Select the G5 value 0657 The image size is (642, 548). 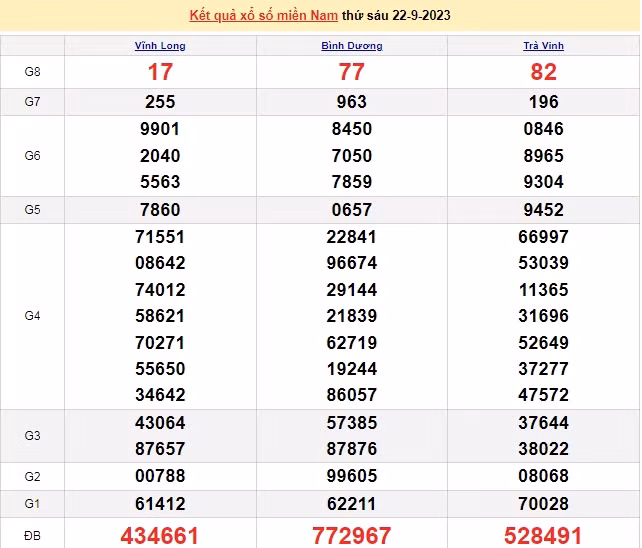pyautogui.click(x=352, y=210)
